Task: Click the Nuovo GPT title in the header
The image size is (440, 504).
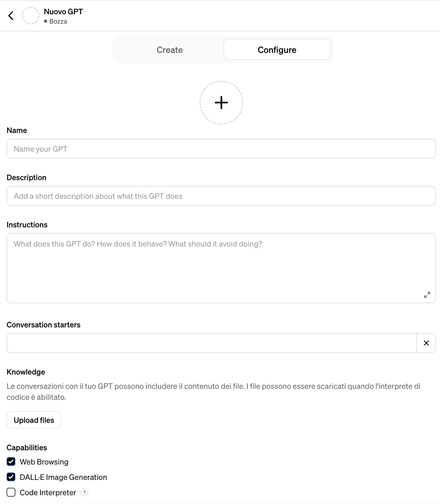Action: coord(63,12)
